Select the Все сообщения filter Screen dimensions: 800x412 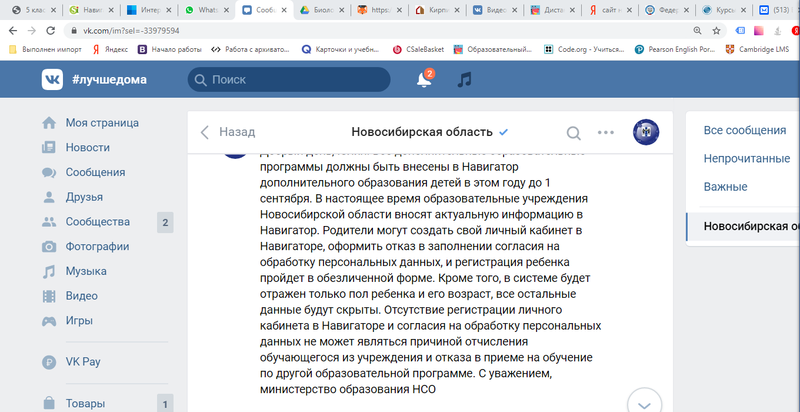tap(744, 130)
